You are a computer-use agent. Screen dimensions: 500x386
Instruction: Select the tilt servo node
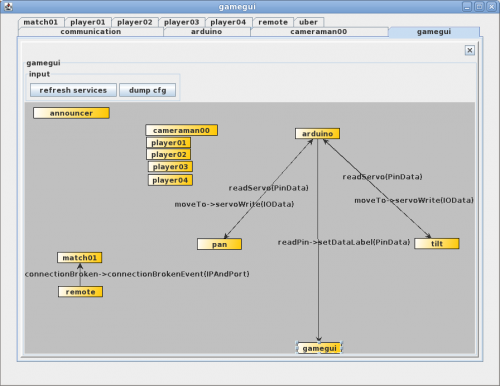coord(437,244)
